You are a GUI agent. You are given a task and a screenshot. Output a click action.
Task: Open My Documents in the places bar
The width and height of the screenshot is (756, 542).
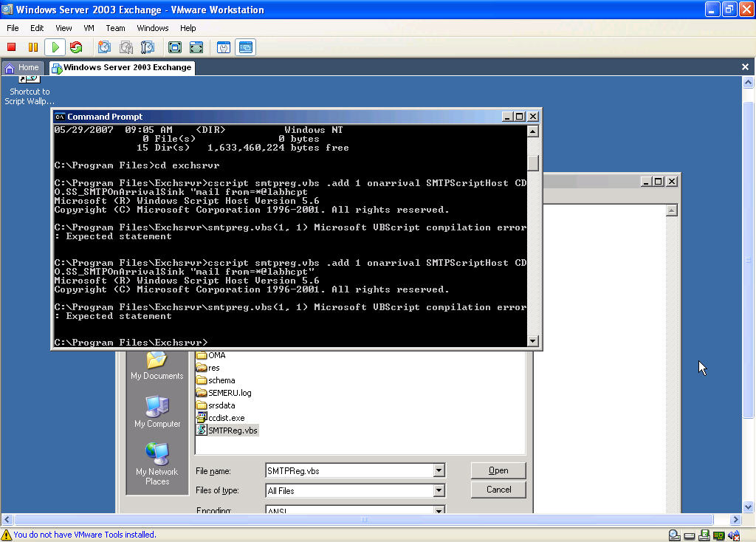coord(157,366)
